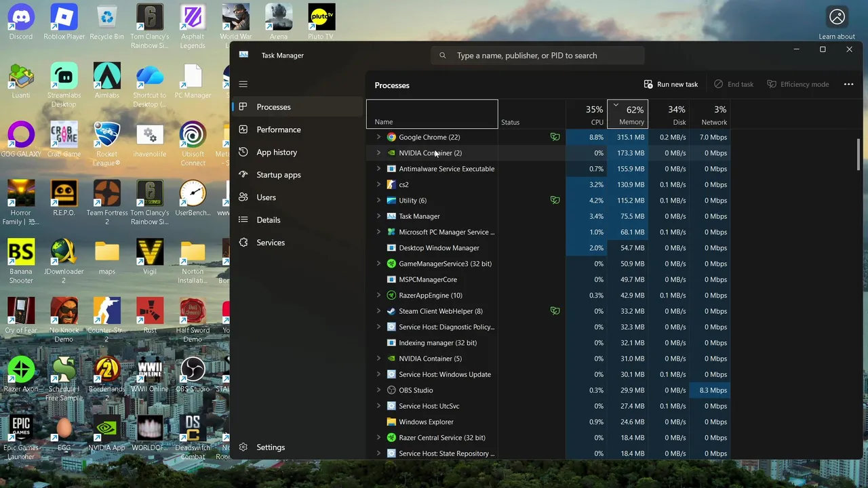Expand the RazerAppEngine (10) process group
868x488 pixels.
[x=378, y=296]
